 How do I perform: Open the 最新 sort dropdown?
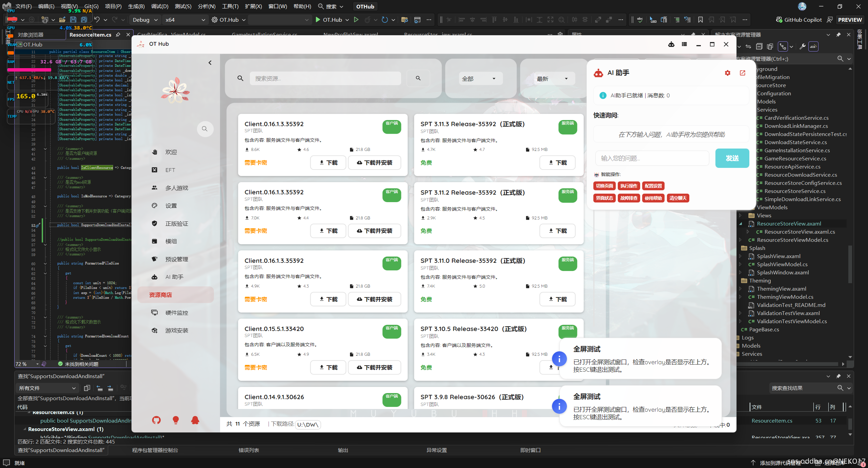[554, 79]
